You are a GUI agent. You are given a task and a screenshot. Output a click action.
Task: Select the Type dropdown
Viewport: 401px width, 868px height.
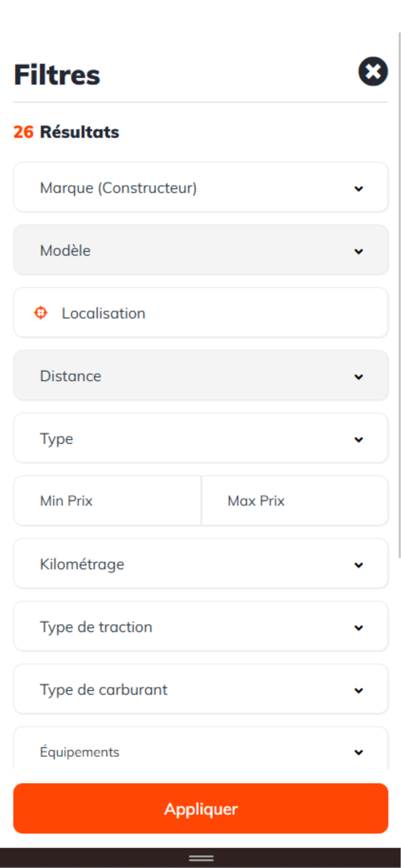(x=200, y=439)
